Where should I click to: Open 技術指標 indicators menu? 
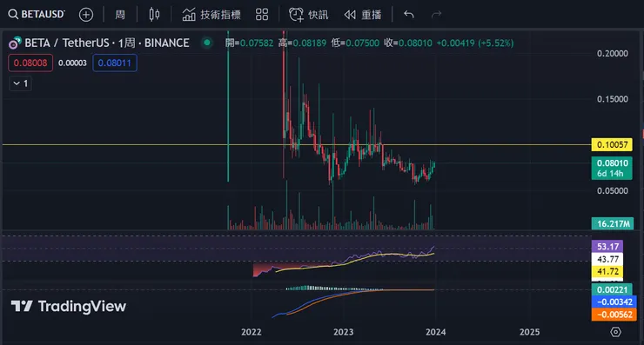pyautogui.click(x=211, y=15)
